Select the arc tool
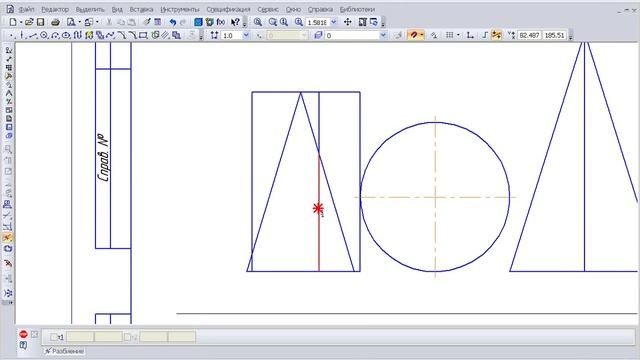 point(55,36)
